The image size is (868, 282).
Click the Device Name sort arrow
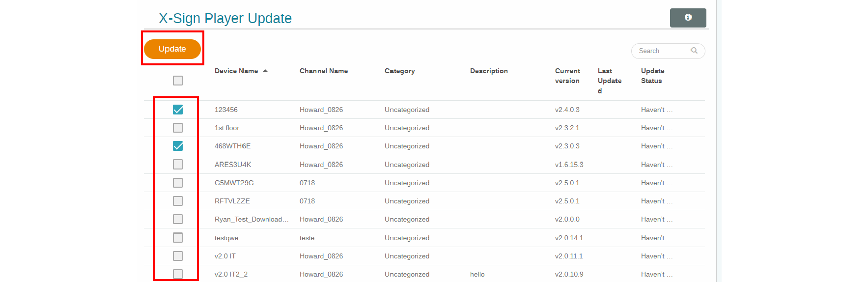[x=265, y=71]
